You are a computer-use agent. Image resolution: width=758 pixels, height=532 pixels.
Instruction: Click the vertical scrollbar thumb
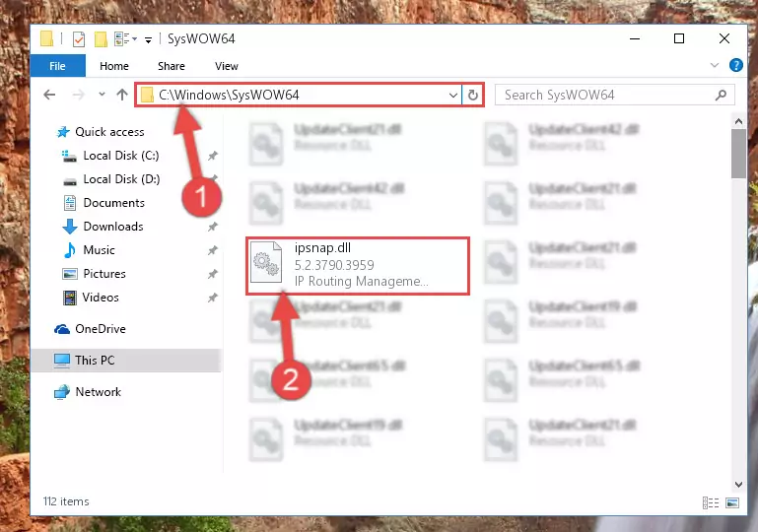click(738, 154)
